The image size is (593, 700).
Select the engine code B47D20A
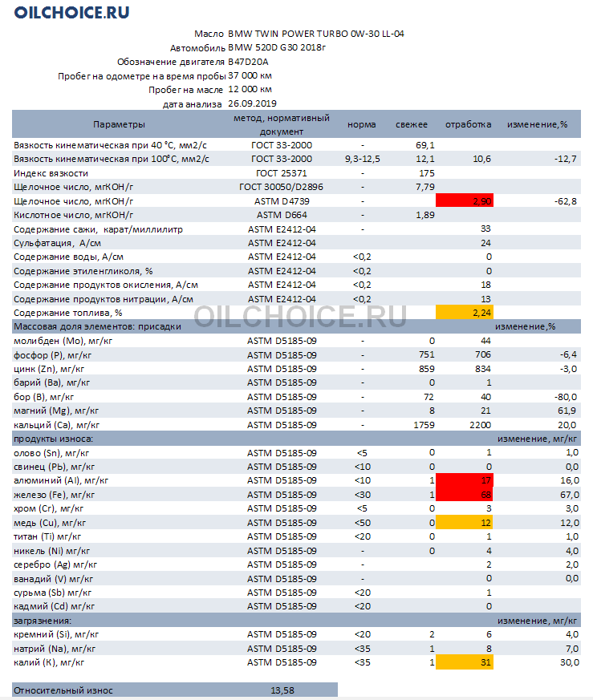248,62
